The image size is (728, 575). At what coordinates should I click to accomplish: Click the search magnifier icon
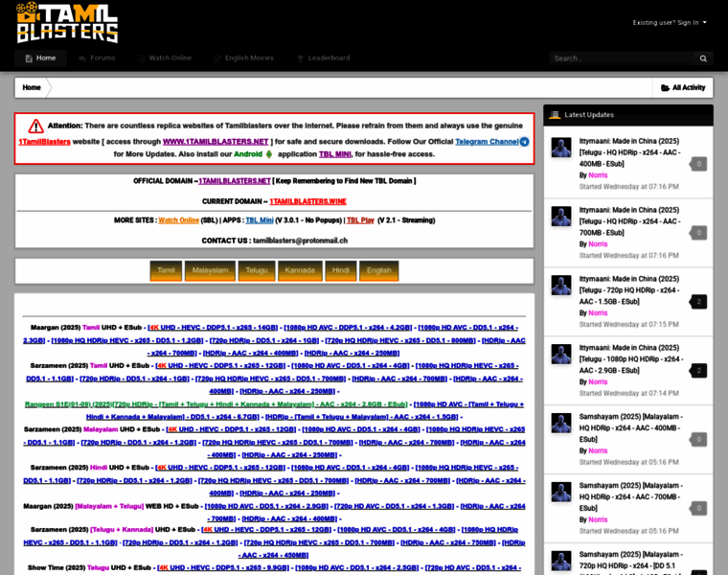coord(703,58)
